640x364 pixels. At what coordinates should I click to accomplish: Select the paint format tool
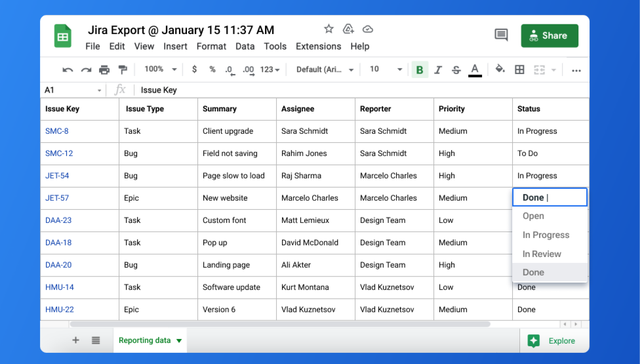(x=123, y=70)
